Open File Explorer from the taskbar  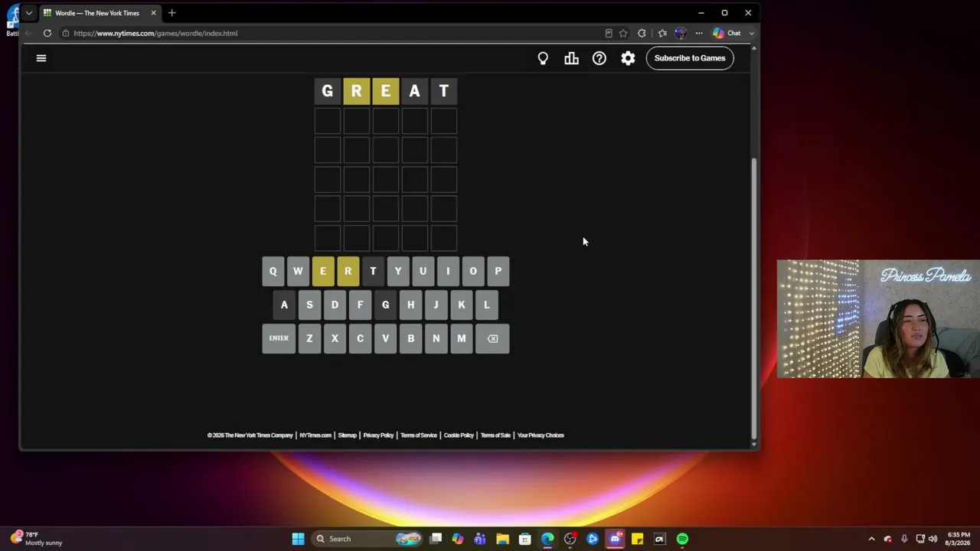coord(502,539)
